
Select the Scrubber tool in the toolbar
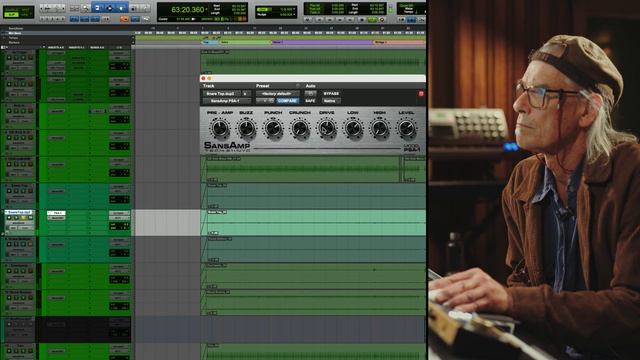coord(133,8)
